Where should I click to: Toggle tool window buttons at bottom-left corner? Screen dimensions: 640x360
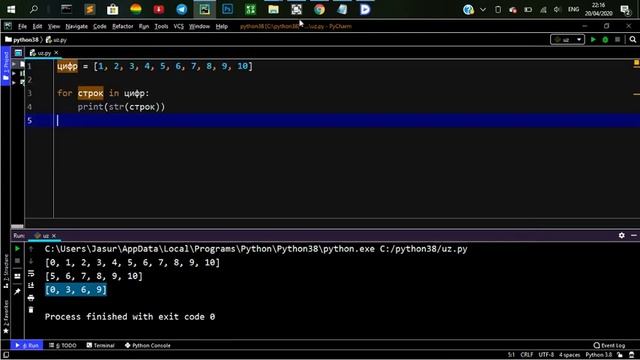point(6,355)
